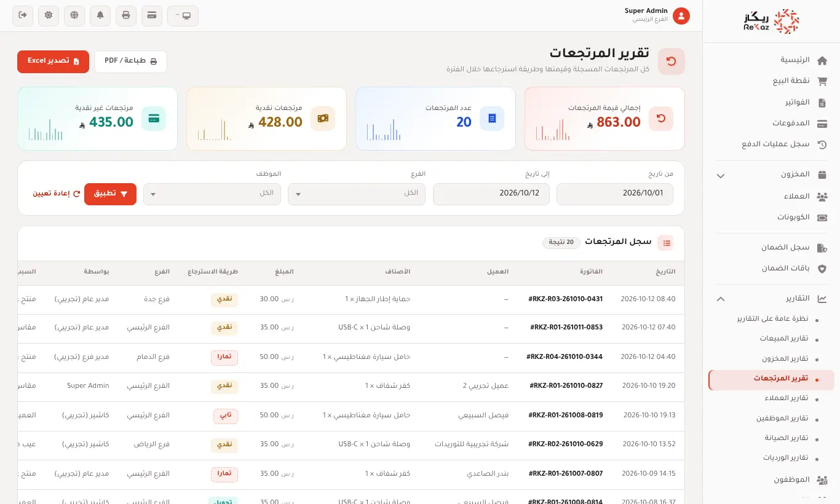Screen dimensions: 840x504
Task: Open the الموظف employee dropdown
Action: 212,194
